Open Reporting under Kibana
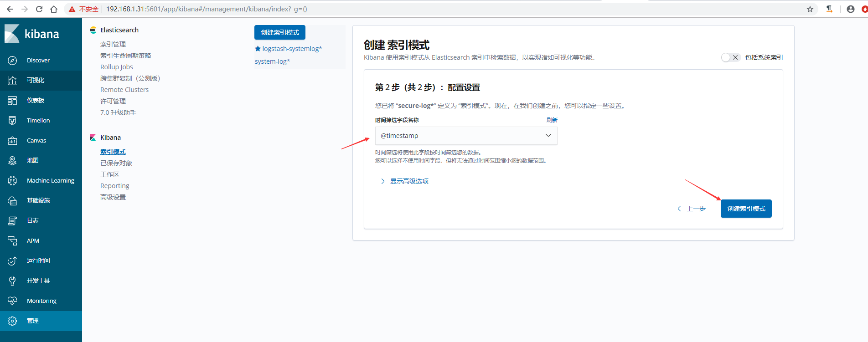868x342 pixels. coord(115,186)
